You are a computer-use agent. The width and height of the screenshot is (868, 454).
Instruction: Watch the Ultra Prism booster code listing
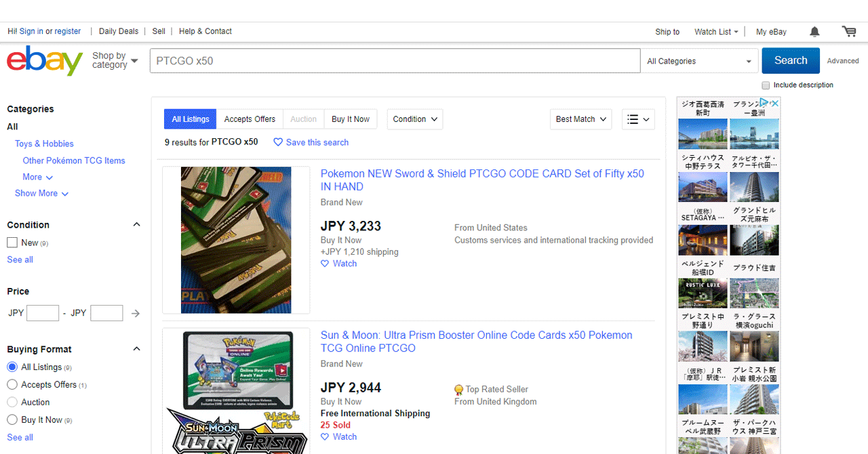(x=339, y=437)
